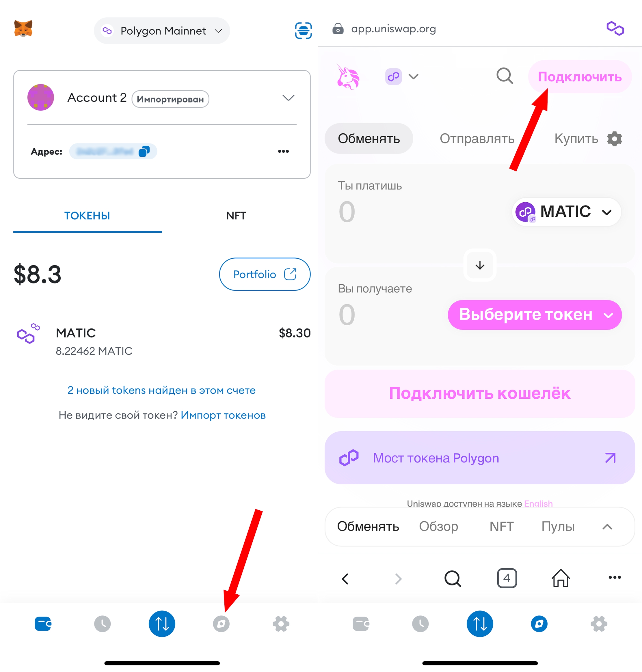Open the MATIC token dropdown

[x=567, y=212]
